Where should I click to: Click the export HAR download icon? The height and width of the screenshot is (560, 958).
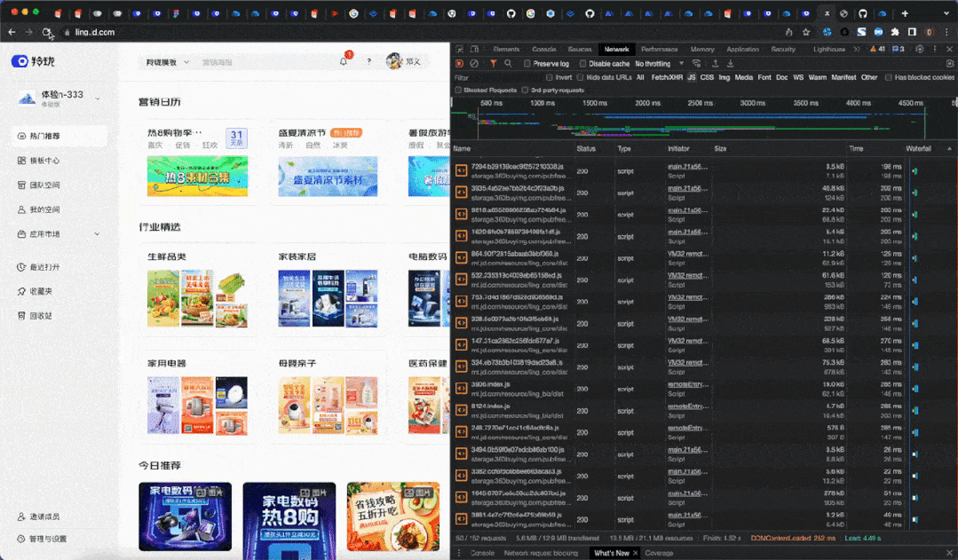(x=730, y=64)
